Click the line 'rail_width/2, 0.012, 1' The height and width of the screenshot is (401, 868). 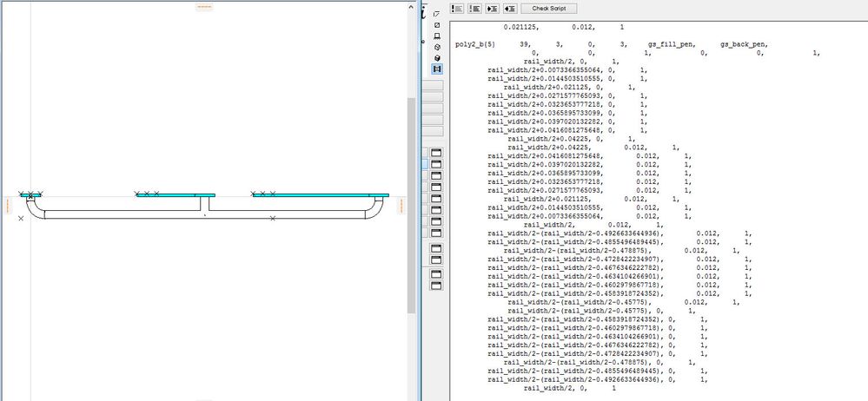(593, 225)
